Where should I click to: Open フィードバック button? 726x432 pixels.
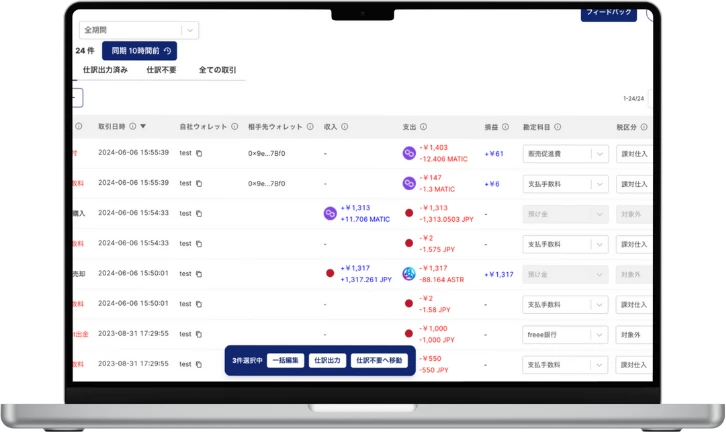pyautogui.click(x=609, y=13)
